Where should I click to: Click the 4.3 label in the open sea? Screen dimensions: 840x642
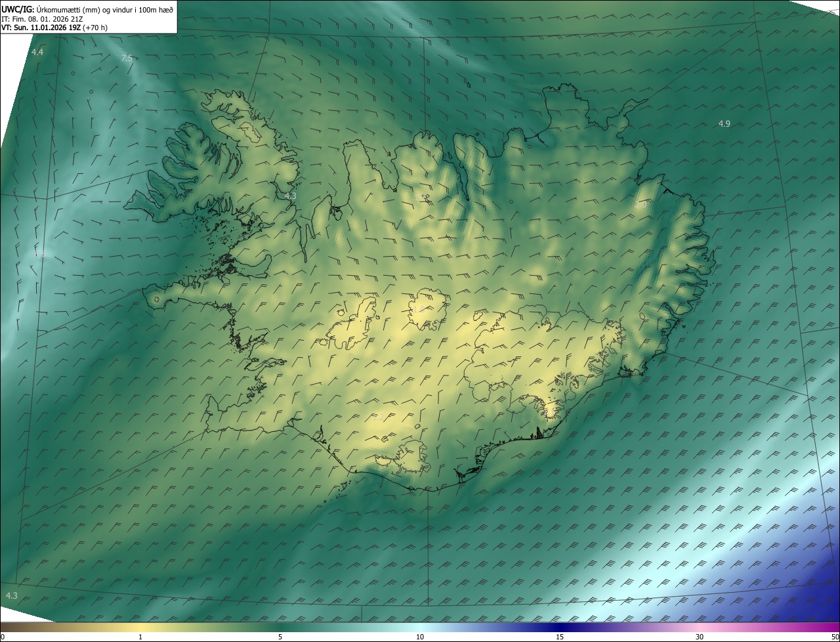pyautogui.click(x=12, y=595)
